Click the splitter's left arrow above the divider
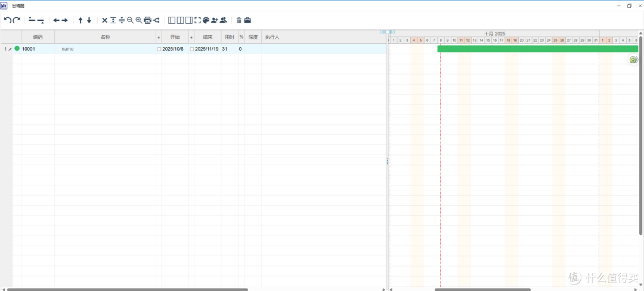644x291 pixels. click(382, 32)
